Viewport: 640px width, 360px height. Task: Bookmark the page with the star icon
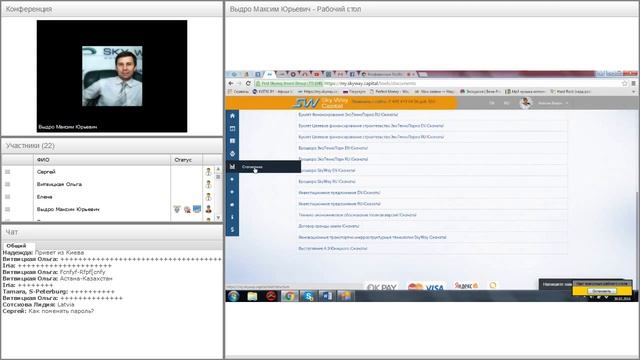click(x=624, y=83)
